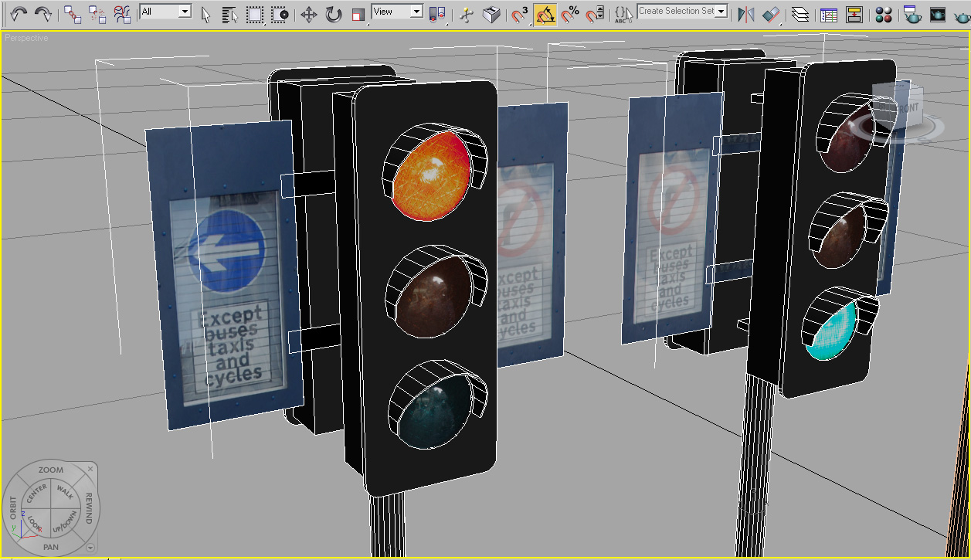Click the Perspective viewport label
971x560 pixels.
[25, 37]
